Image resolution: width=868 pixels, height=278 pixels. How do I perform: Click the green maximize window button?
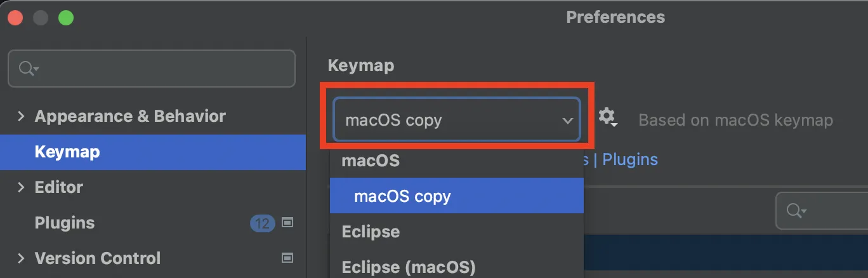coord(66,18)
